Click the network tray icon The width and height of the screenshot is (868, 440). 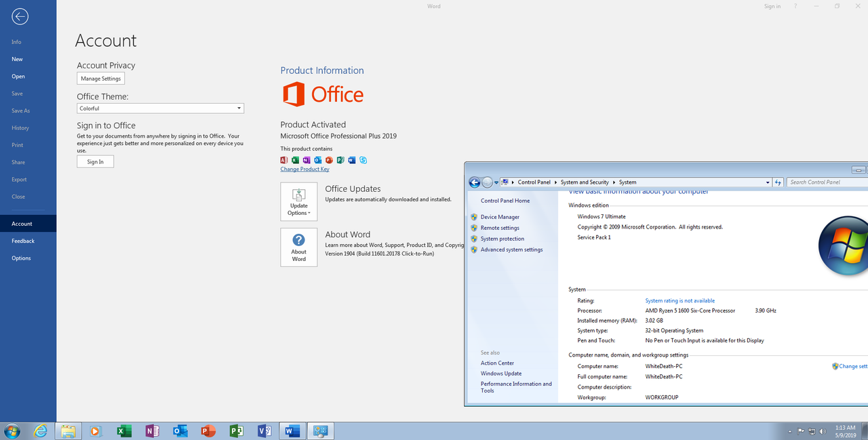pyautogui.click(x=812, y=431)
